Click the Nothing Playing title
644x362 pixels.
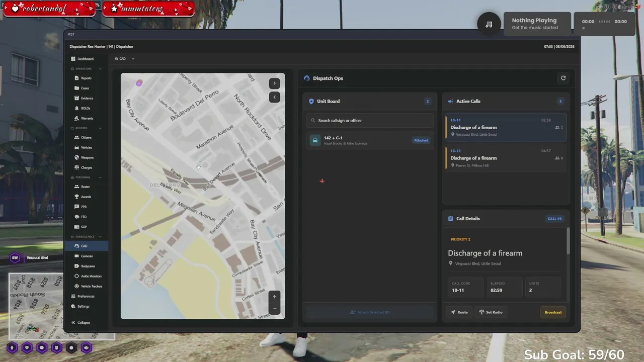[534, 20]
